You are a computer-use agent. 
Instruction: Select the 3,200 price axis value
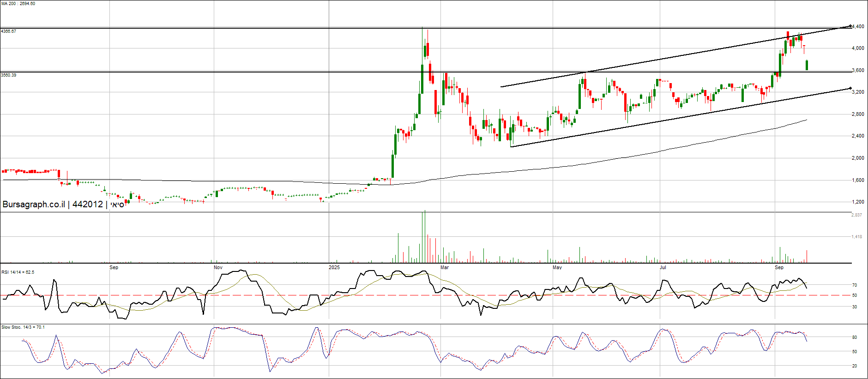[858, 92]
